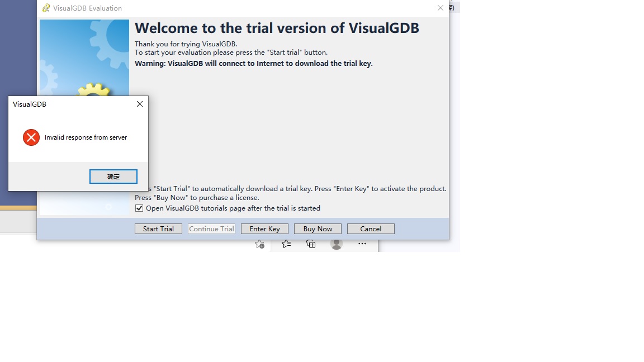Click the red error icon in message box
This screenshot has width=644, height=362.
[31, 137]
